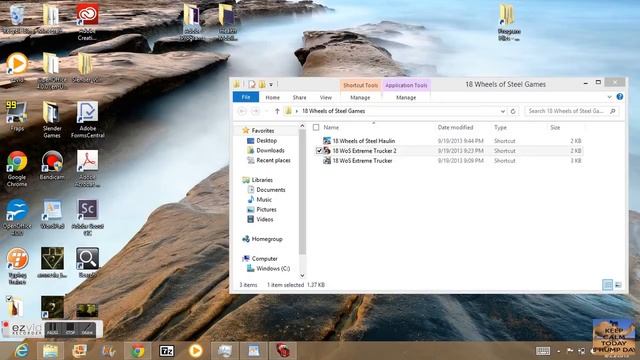This screenshot has width=640, height=360.
Task: Open Manage under Application Tools
Action: click(x=406, y=98)
